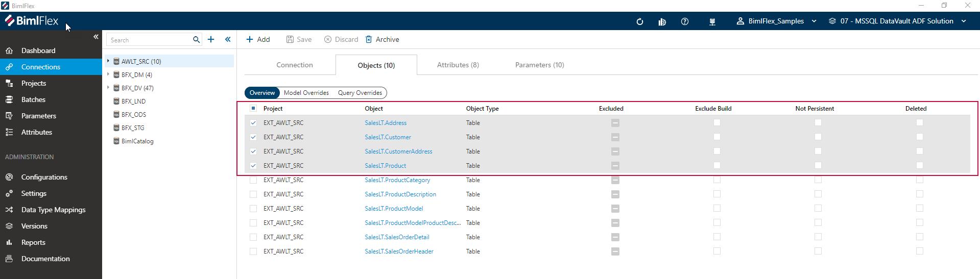Open the Dashboard from sidebar

(38, 50)
